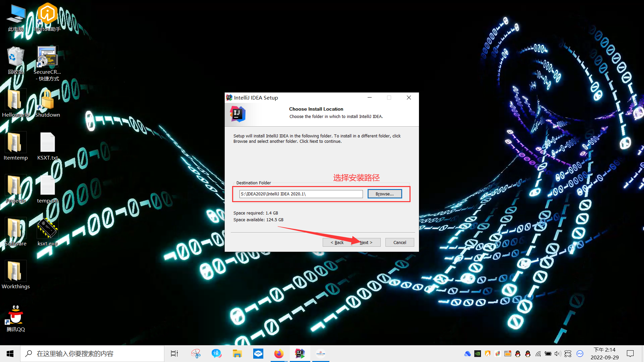Open the Windows Start menu

click(10, 354)
